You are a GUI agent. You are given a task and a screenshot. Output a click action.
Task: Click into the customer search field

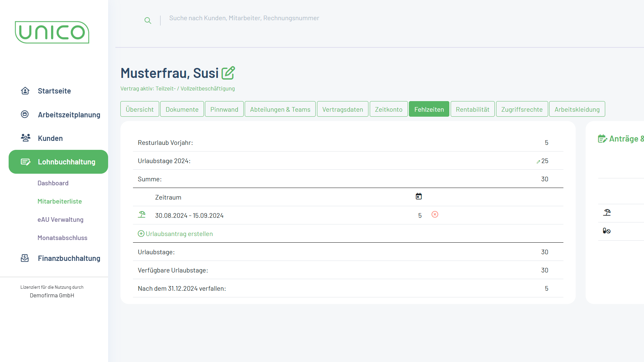tap(244, 18)
